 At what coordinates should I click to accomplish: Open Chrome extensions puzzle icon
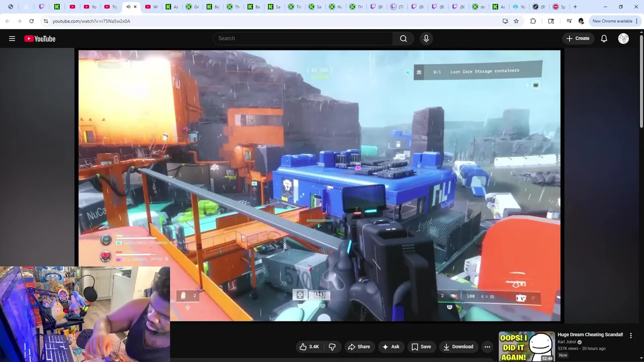click(x=533, y=21)
